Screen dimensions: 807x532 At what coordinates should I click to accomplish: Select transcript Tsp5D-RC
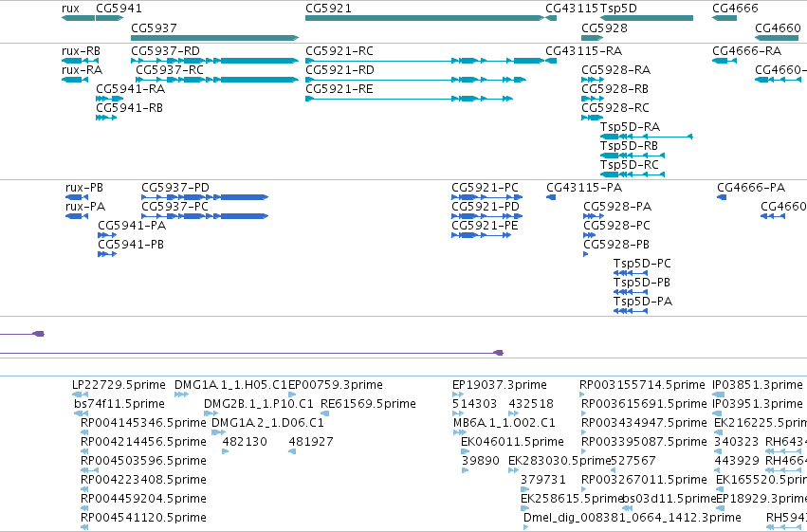point(633,174)
